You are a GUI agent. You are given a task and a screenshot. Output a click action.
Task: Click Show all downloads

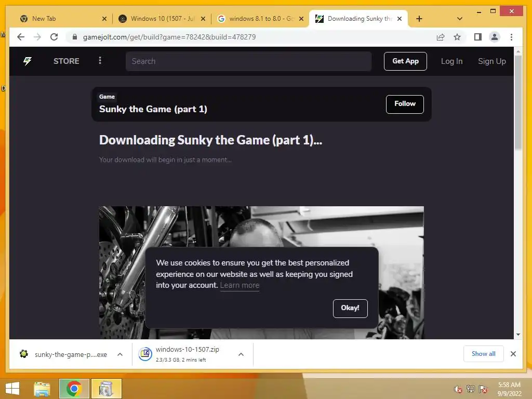pos(484,354)
